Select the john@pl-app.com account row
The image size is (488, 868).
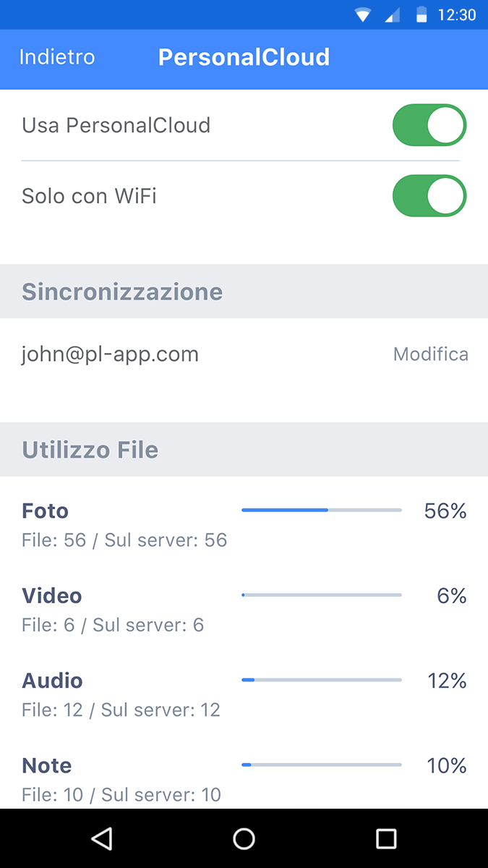click(111, 354)
